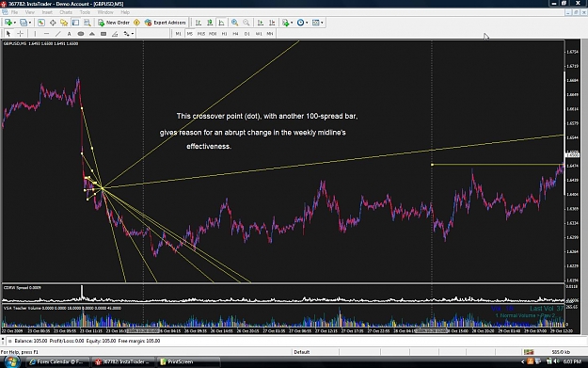Expand the Indicators dropdown arrow

coord(292,23)
